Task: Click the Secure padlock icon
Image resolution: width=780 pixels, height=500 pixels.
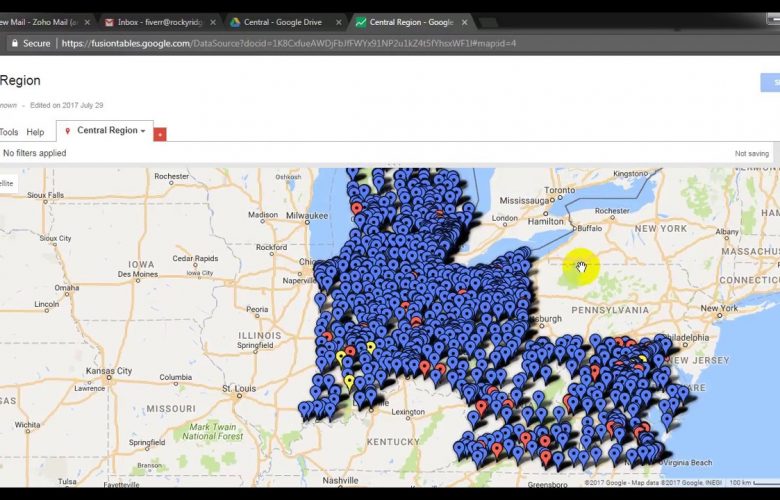Action: [15, 43]
